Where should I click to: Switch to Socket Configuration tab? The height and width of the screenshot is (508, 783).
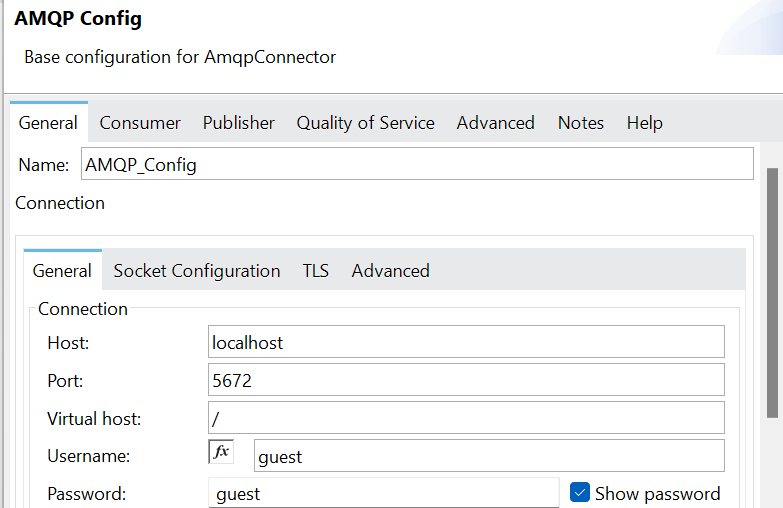[197, 271]
